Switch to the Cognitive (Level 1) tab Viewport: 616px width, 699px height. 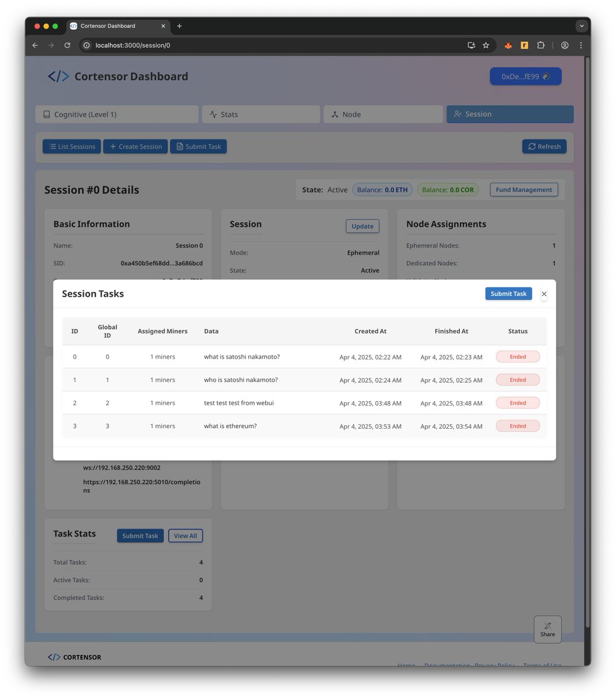point(117,114)
